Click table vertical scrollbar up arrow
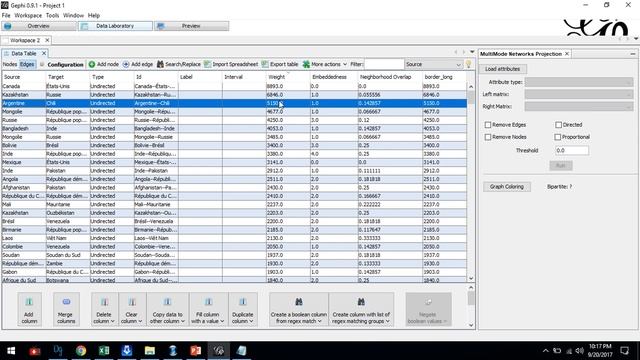640x360 pixels. pyautogui.click(x=471, y=87)
